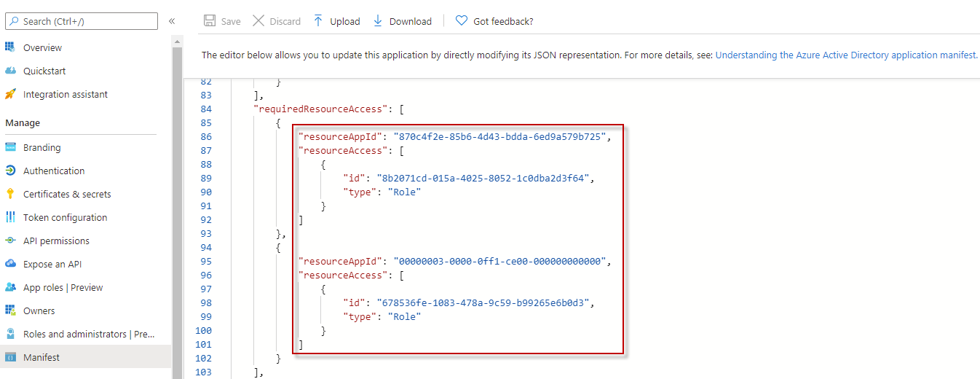
Task: Click the Discard button label
Action: click(285, 21)
